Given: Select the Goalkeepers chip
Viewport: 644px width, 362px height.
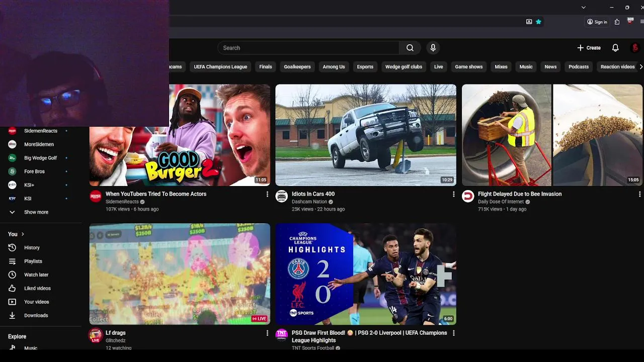Looking at the screenshot, I should [x=297, y=66].
